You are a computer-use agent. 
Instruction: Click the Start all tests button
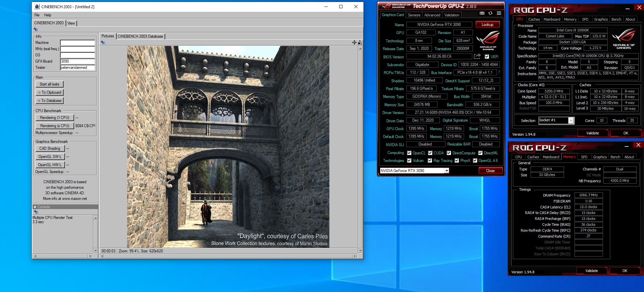[49, 84]
